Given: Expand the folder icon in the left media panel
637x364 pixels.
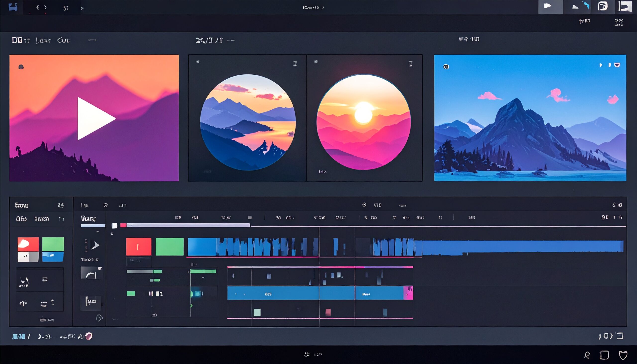Looking at the screenshot, I should [x=61, y=219].
